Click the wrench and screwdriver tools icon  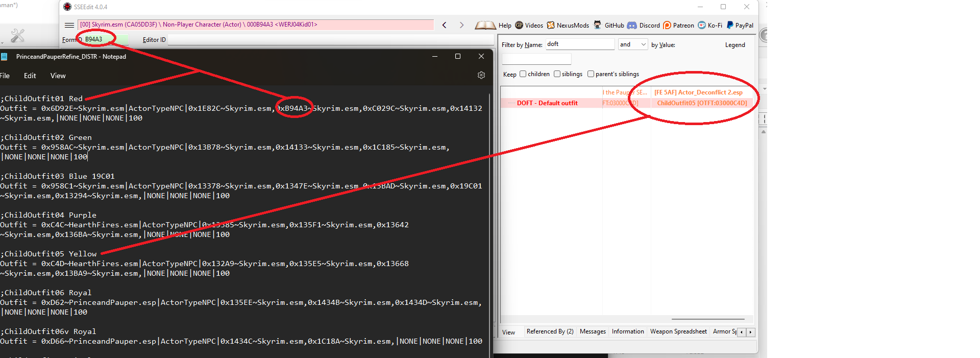coord(18,36)
